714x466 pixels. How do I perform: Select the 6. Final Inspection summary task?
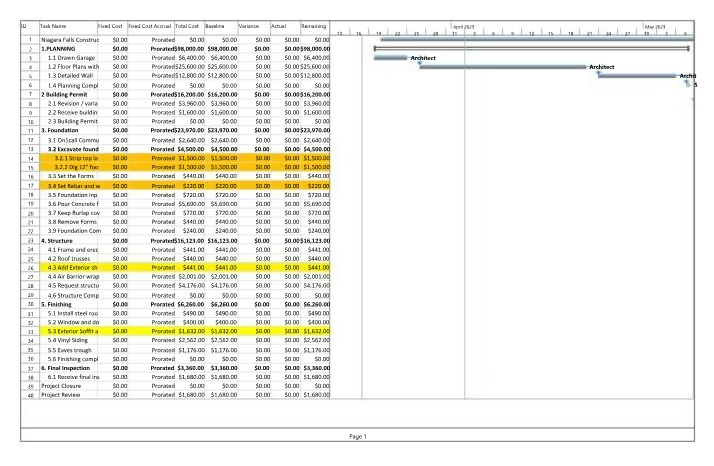coord(66,368)
